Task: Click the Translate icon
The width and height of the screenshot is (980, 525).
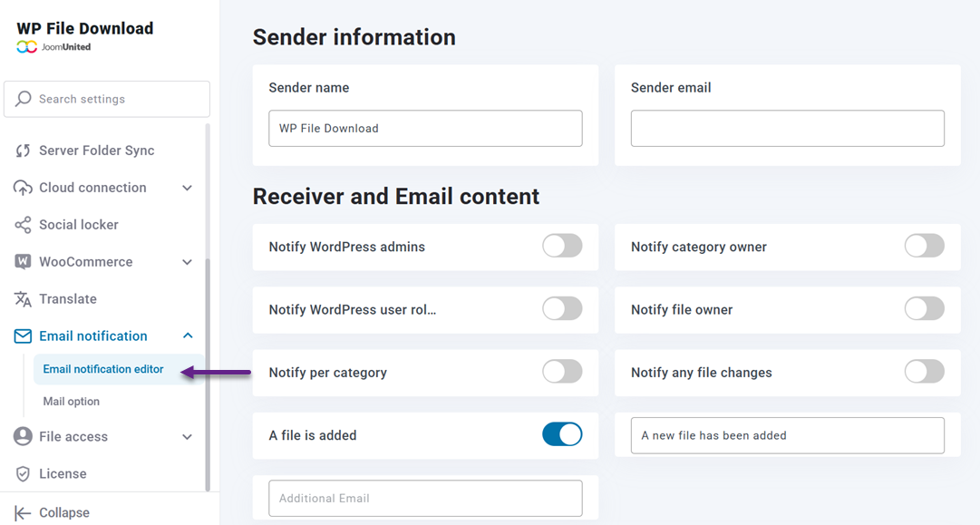Action: [23, 299]
